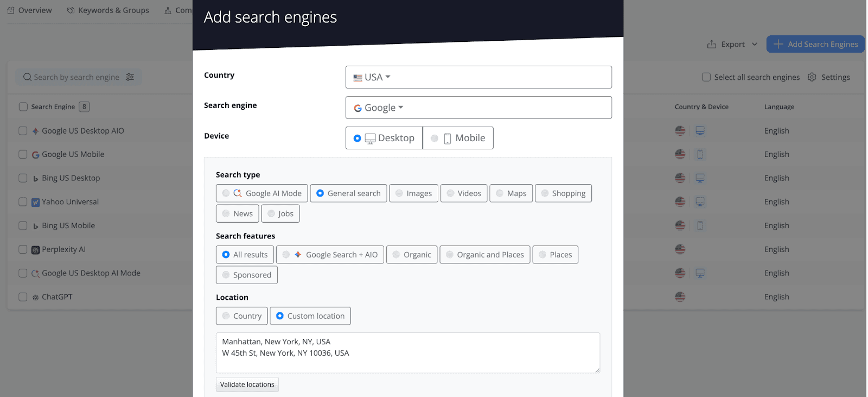Viewport: 868px width, 397px height.
Task: Click Add Search Engines button
Action: click(x=815, y=44)
